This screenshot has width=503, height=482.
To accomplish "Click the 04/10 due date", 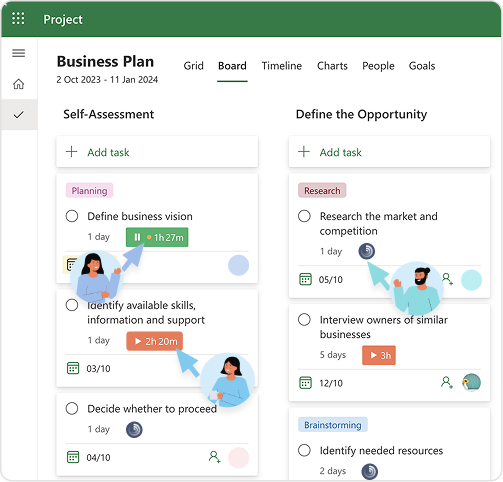I will click(98, 457).
